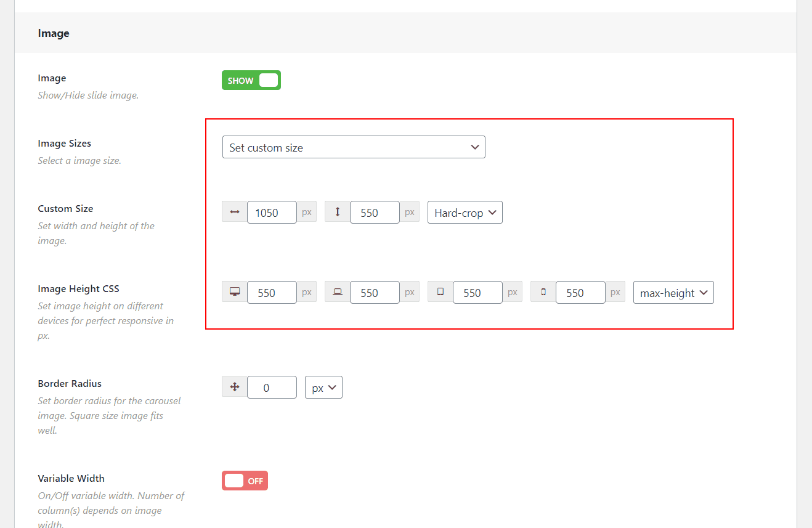Image resolution: width=812 pixels, height=528 pixels.
Task: Click the desktop monitor icon in Image Height CSS
Action: pyautogui.click(x=234, y=292)
